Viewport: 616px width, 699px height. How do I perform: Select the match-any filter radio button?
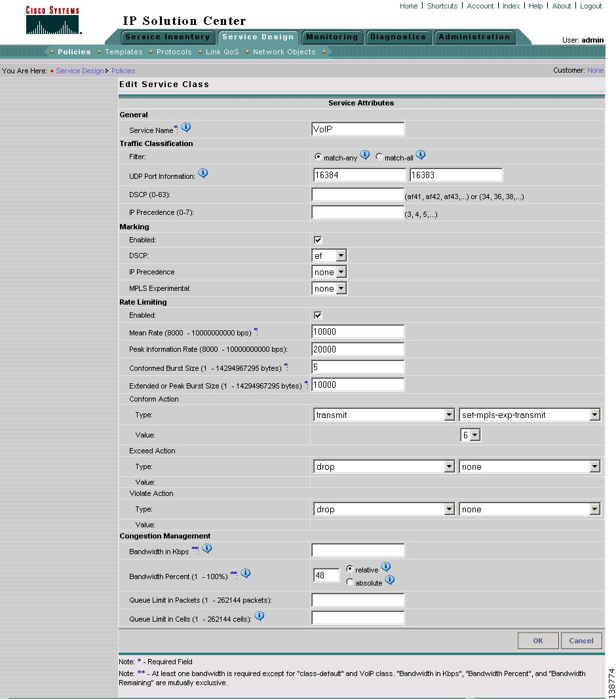click(318, 157)
